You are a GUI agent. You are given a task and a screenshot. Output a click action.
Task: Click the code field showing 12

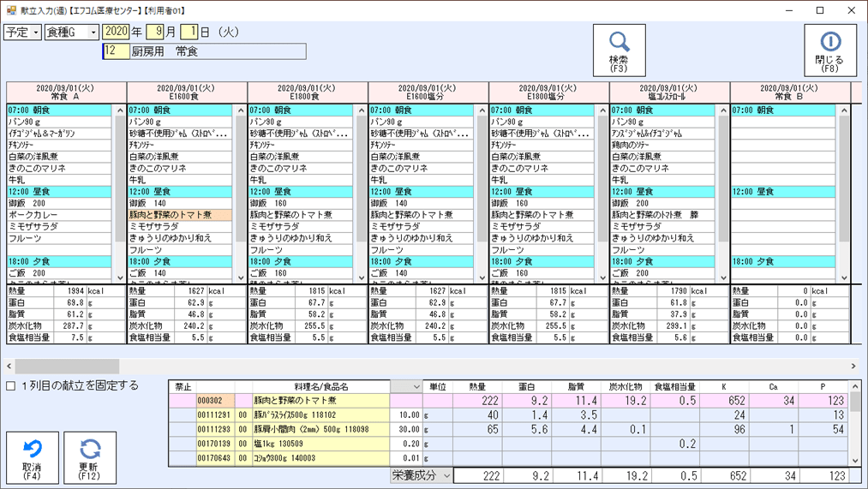click(115, 51)
